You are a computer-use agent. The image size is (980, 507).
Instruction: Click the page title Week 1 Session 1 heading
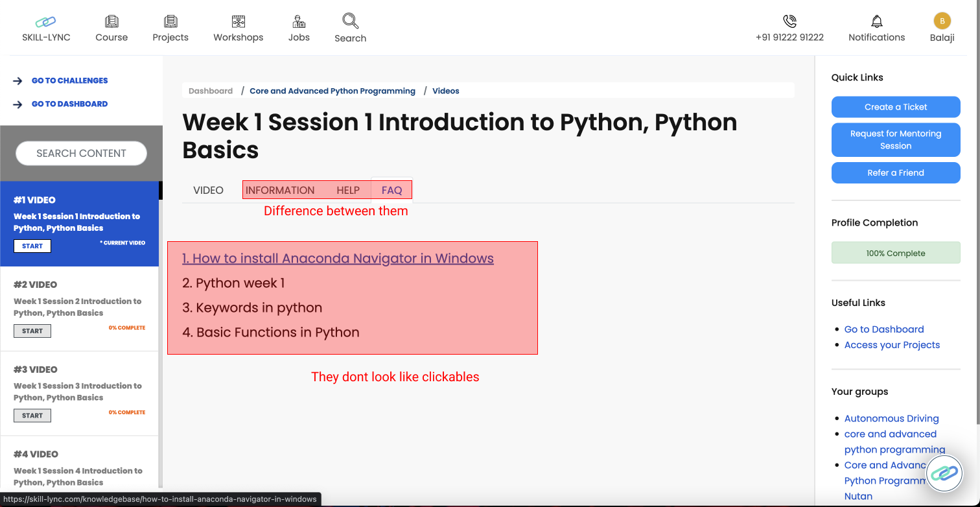click(x=460, y=136)
